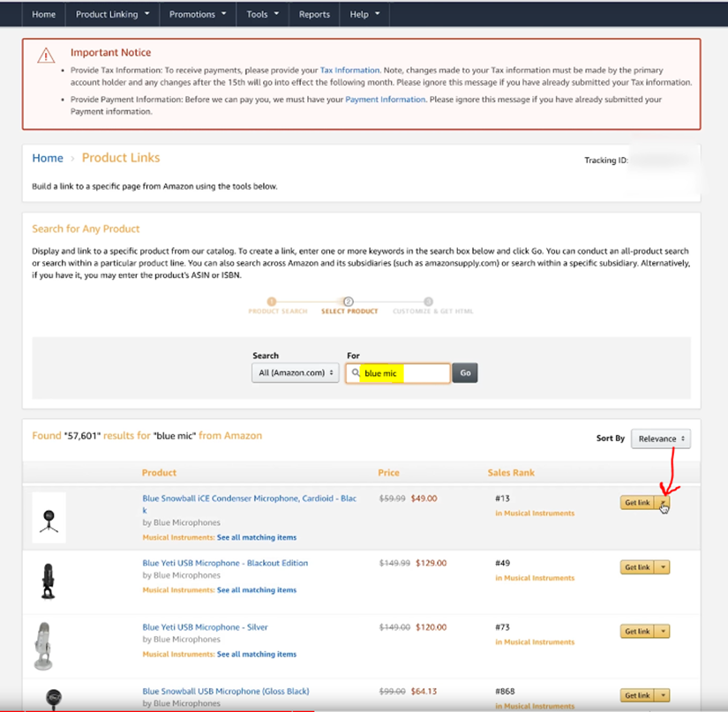This screenshot has height=712, width=728.
Task: Click the $129.00 price of Yeti Blackout
Action: tap(431, 563)
